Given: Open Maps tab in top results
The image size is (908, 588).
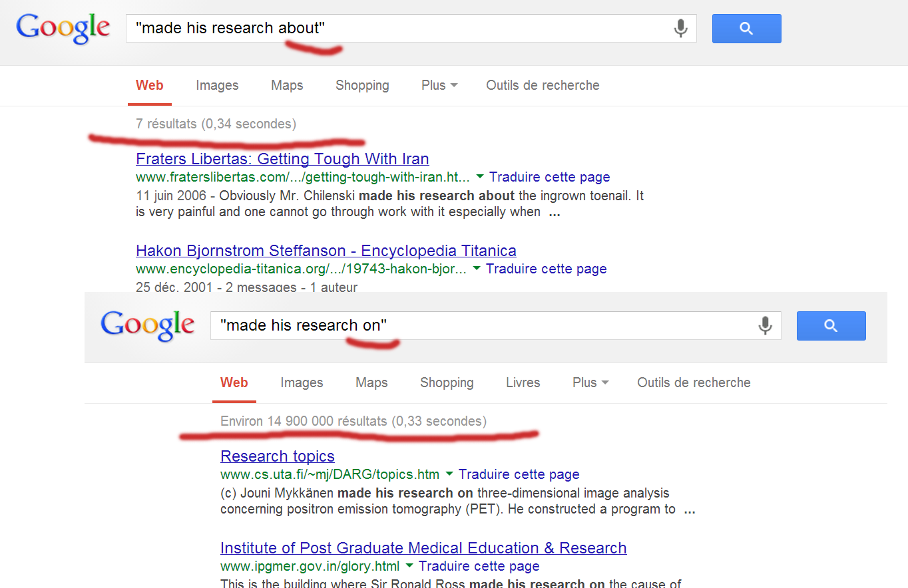Looking at the screenshot, I should click(287, 86).
